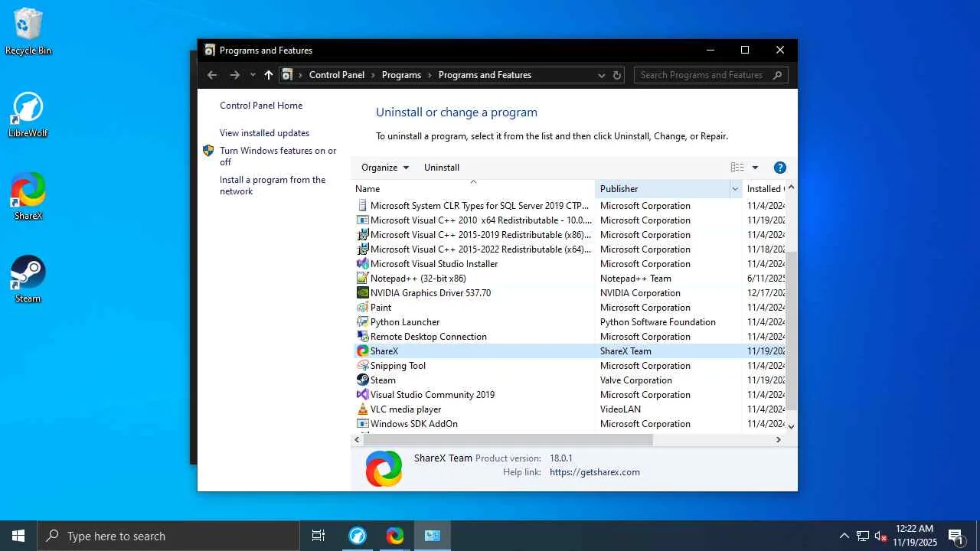The height and width of the screenshot is (551, 980).
Task: Click View installed updates link
Action: 265,133
